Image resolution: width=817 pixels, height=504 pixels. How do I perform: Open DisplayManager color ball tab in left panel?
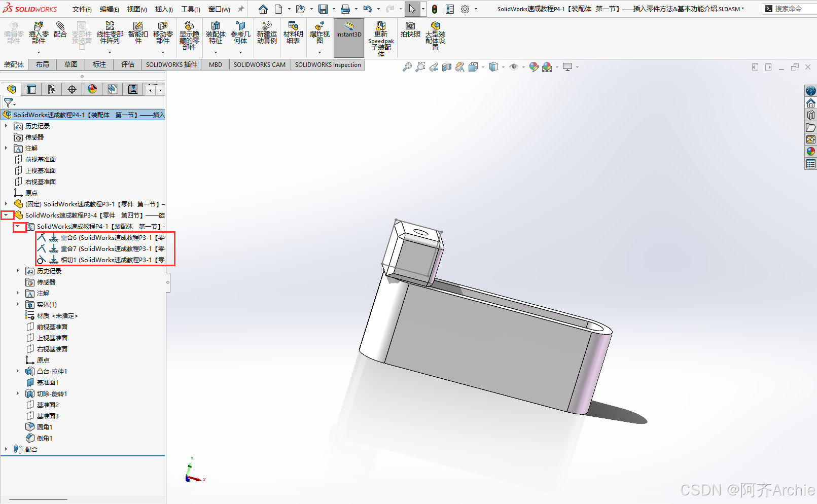point(92,89)
